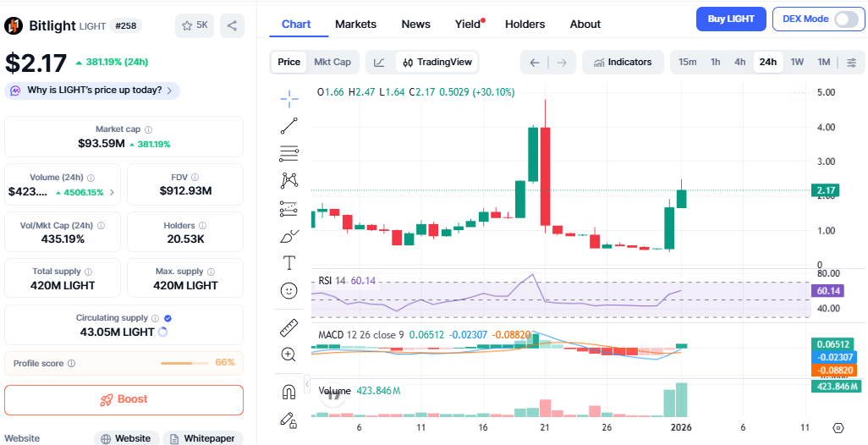Expand Why is LIGHT's price up today
This screenshot has height=445, width=868.
tap(92, 90)
